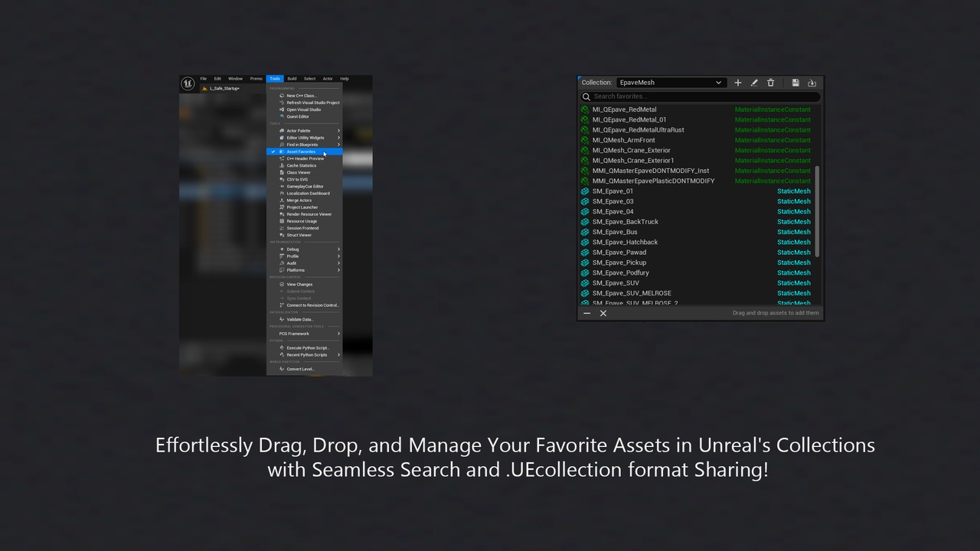Expand the Actor Palette submenu arrow
The image size is (980, 551).
338,131
